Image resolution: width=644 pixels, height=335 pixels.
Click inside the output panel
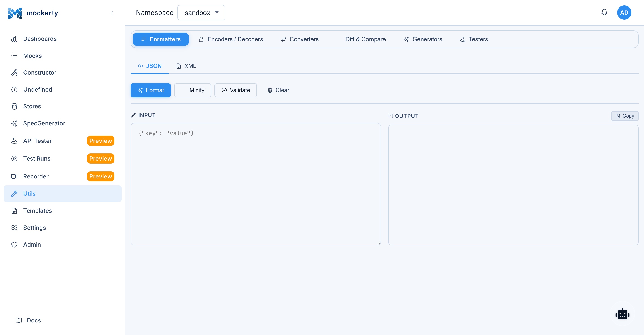(513, 185)
